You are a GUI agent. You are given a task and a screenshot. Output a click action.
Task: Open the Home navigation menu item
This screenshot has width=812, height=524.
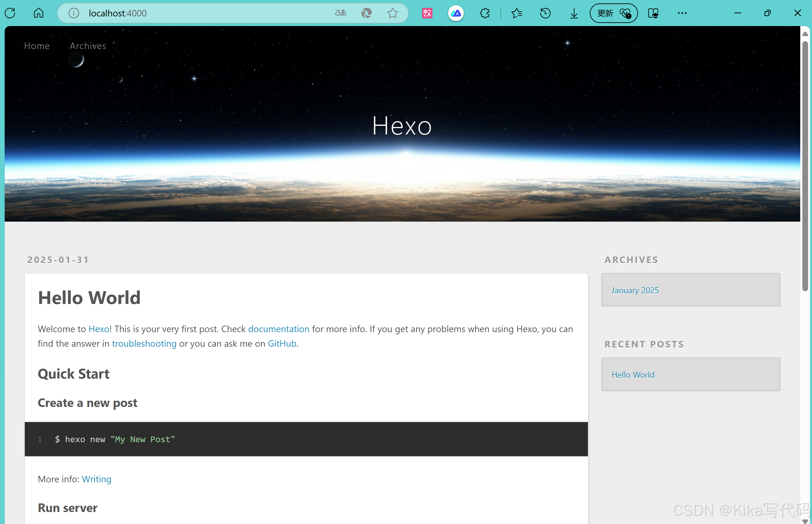(x=37, y=46)
